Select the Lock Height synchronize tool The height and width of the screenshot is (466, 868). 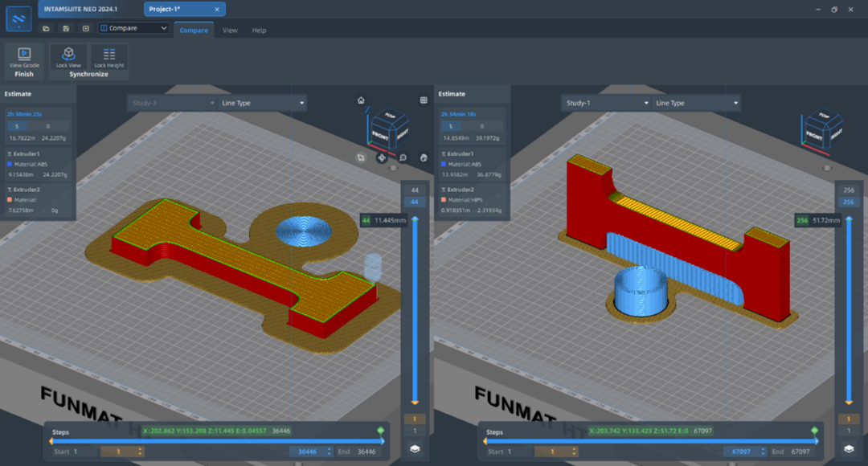pyautogui.click(x=108, y=58)
